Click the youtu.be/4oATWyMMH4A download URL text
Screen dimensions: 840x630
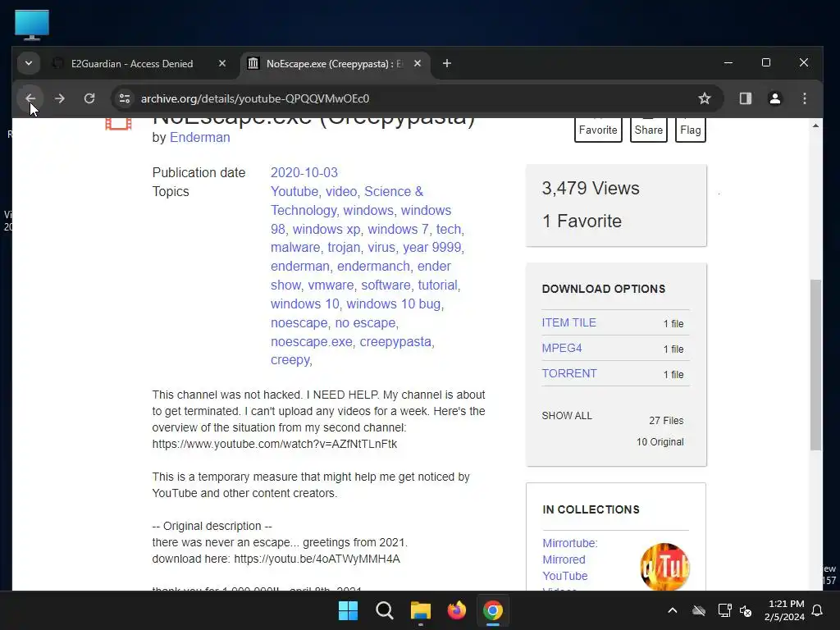tap(317, 559)
